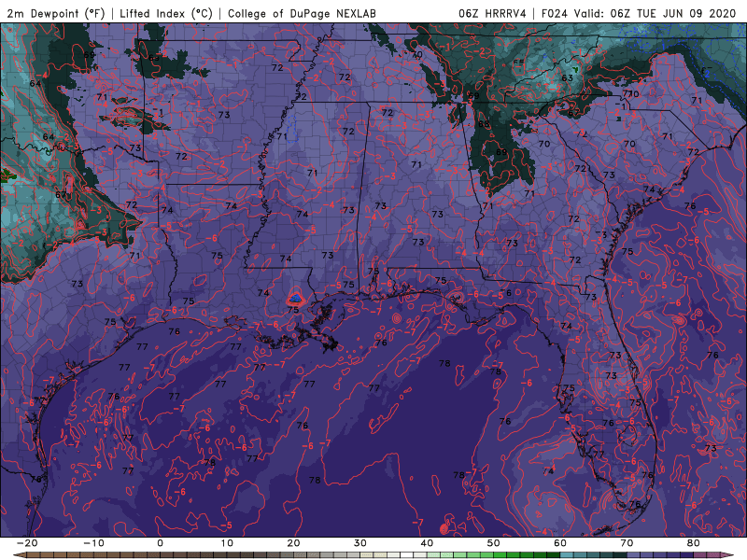Image resolution: width=747 pixels, height=560 pixels.
Task: Click the '30' color bar label
Action: pos(360,543)
